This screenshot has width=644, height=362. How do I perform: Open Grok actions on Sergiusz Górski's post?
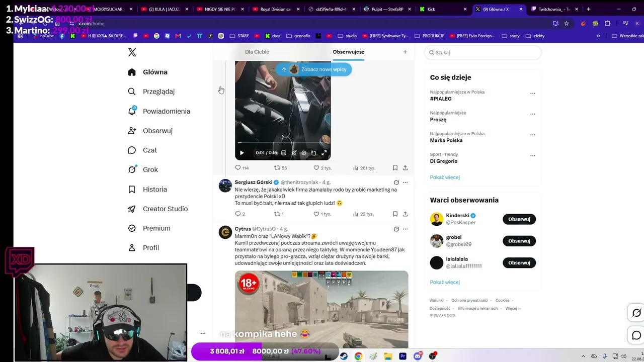(x=396, y=183)
